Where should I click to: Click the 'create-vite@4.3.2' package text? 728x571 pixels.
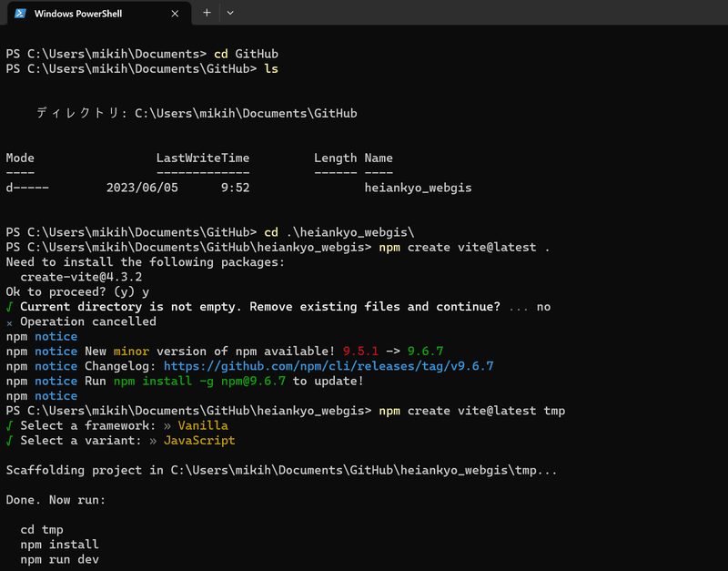click(x=81, y=277)
